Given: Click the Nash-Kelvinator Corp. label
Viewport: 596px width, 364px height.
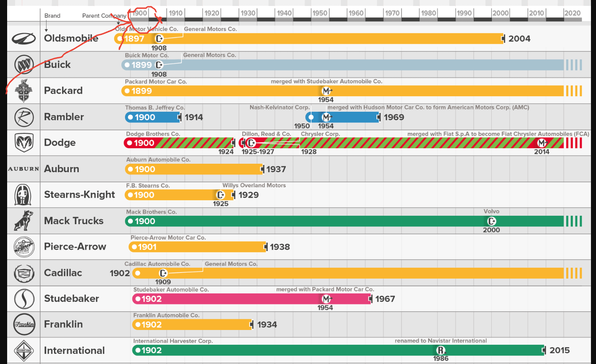Looking at the screenshot, I should tap(280, 107).
